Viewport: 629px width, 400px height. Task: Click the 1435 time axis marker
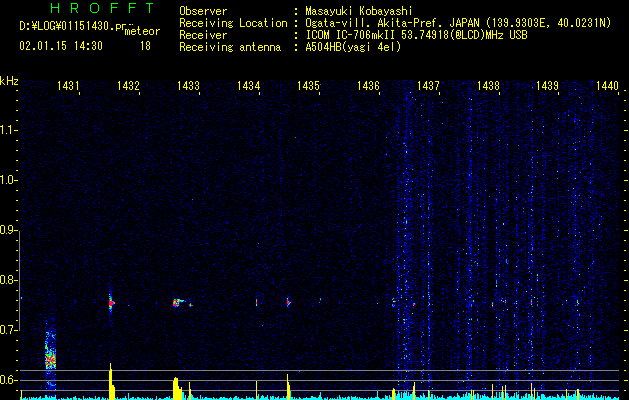pos(308,85)
